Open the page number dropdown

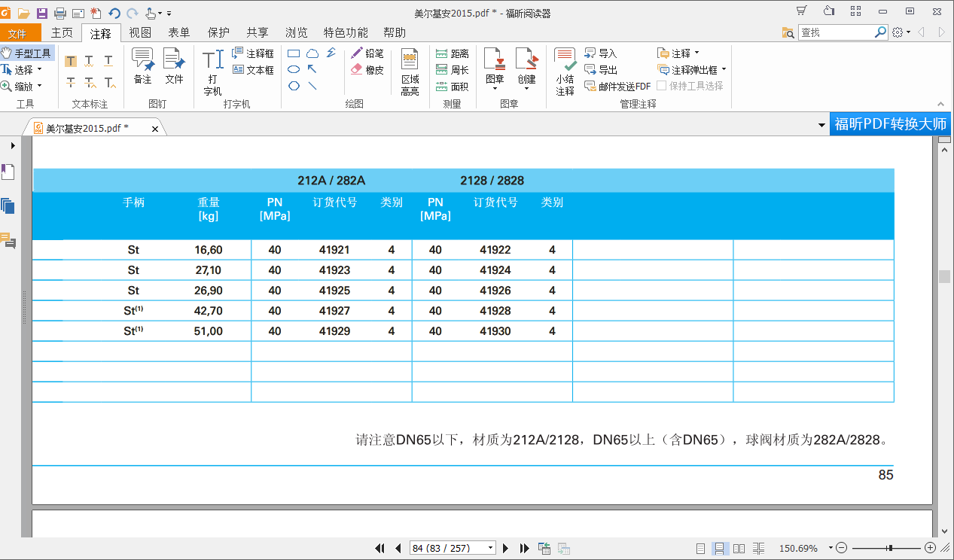tap(491, 549)
